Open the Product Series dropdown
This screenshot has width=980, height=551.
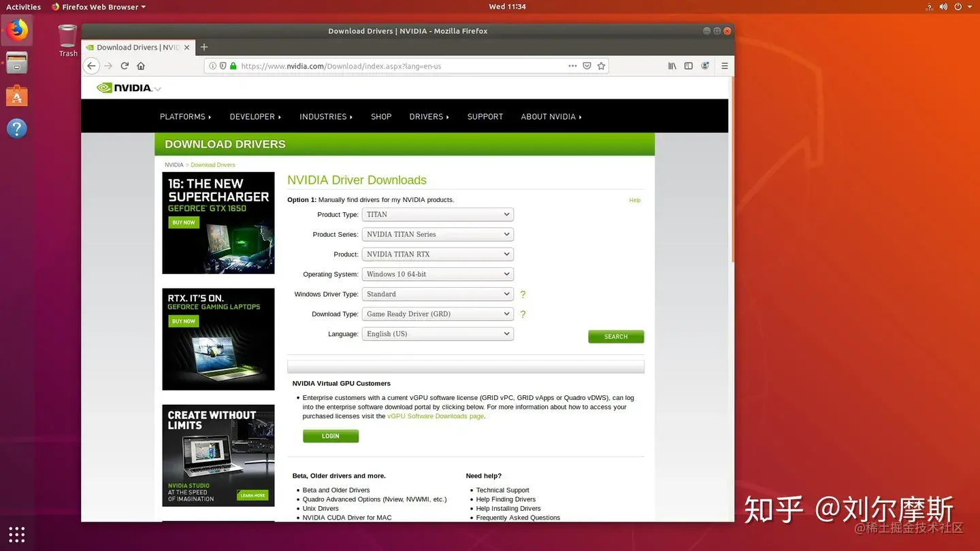(x=438, y=234)
